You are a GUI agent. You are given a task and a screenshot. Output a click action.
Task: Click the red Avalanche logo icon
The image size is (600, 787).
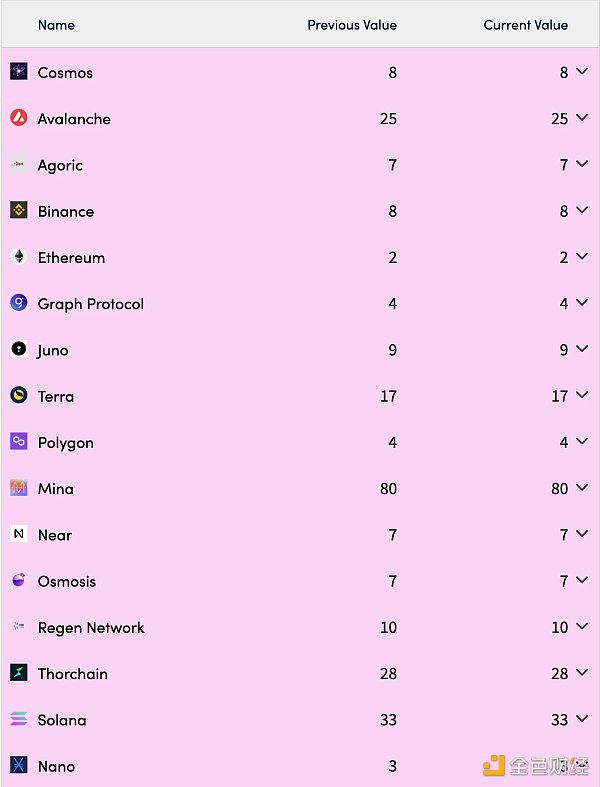[x=19, y=118]
